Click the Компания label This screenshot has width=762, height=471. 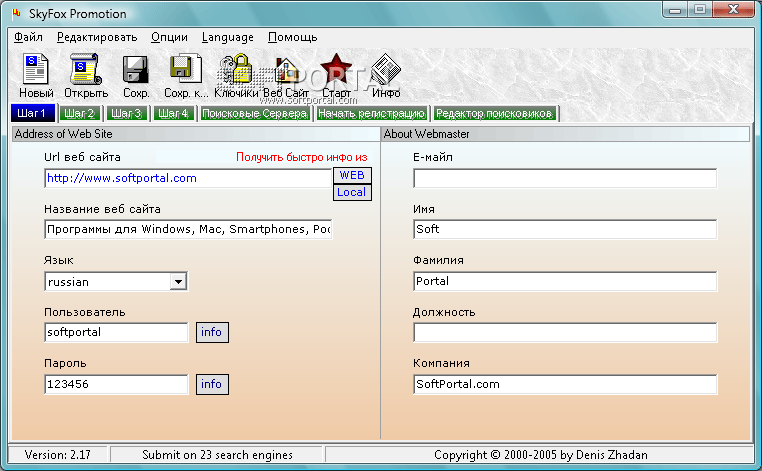click(441, 364)
